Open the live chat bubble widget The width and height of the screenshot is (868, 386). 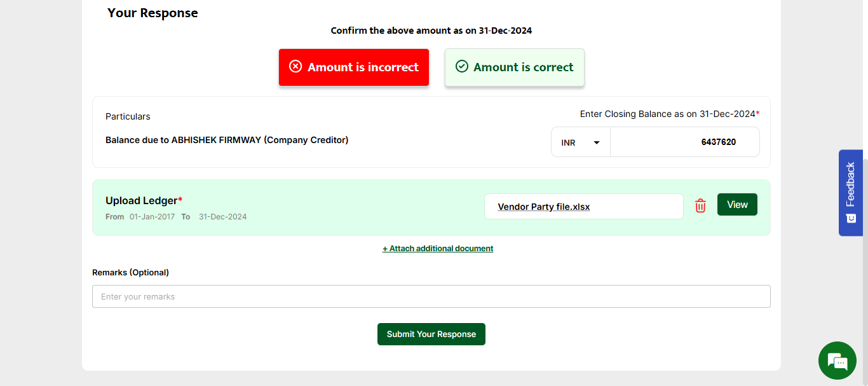[x=837, y=361]
